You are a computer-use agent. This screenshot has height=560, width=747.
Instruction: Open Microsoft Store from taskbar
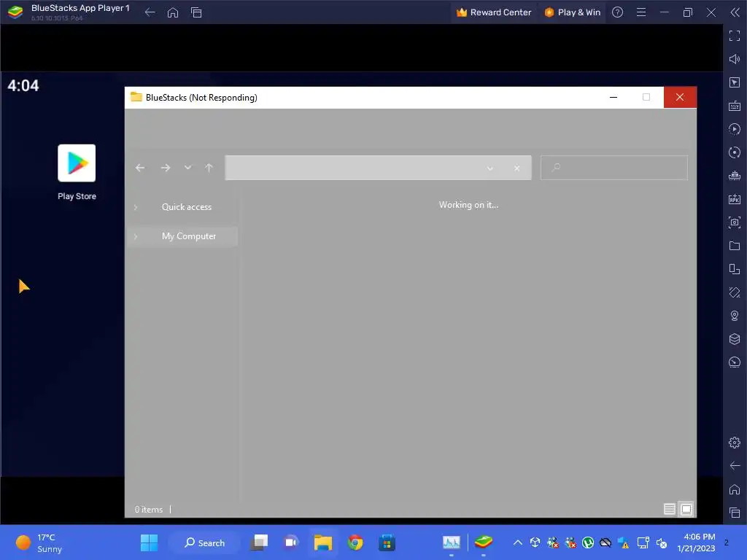[x=387, y=542]
